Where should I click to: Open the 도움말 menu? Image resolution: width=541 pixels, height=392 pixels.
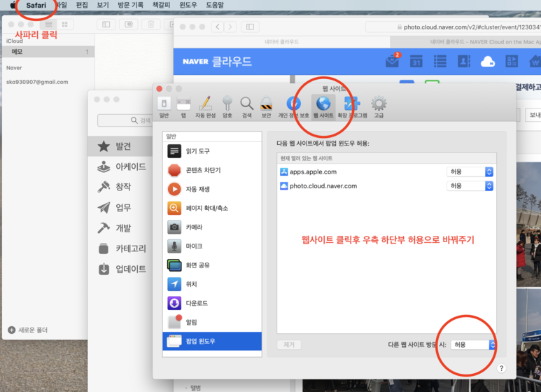click(x=215, y=5)
